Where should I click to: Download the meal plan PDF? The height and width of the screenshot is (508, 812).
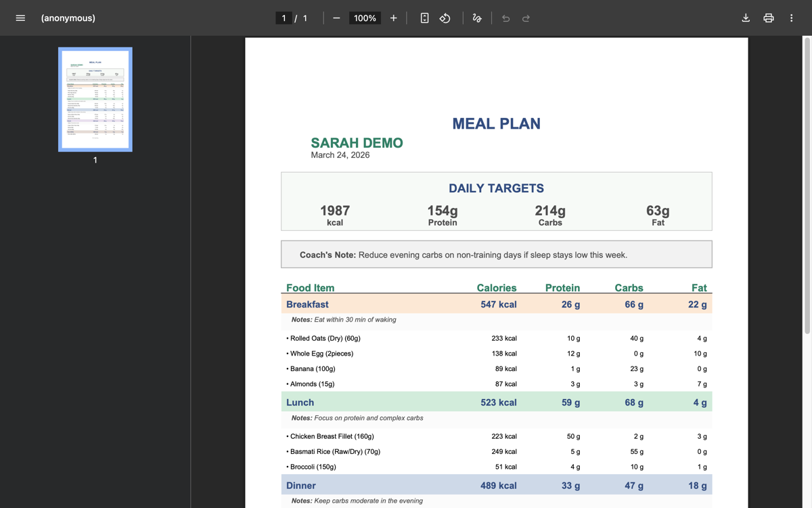[x=746, y=18]
